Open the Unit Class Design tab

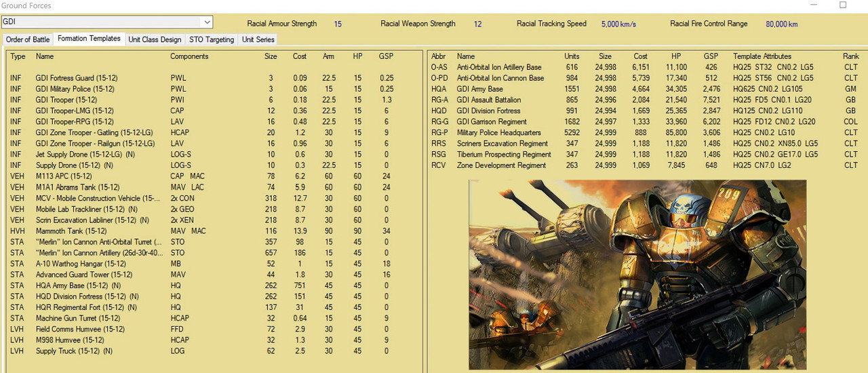155,39
